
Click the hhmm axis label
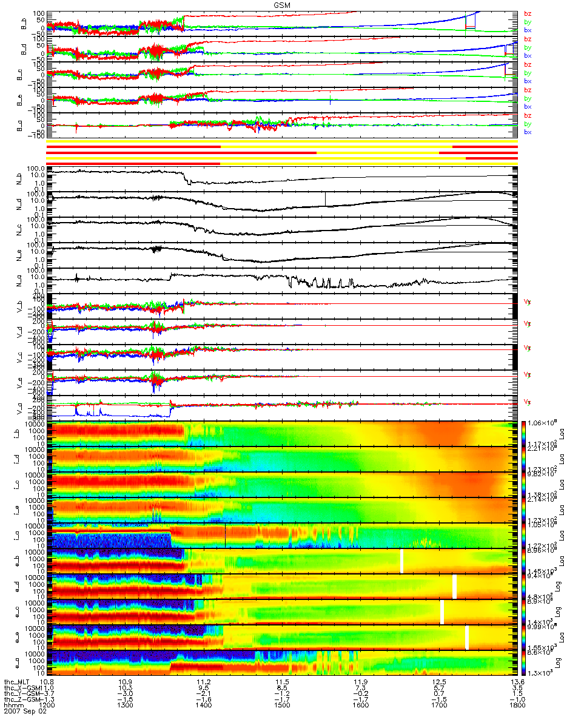point(13,706)
